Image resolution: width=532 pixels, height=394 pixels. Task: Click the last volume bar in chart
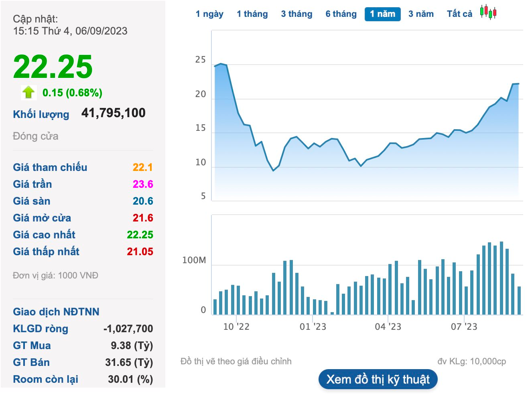(x=519, y=301)
